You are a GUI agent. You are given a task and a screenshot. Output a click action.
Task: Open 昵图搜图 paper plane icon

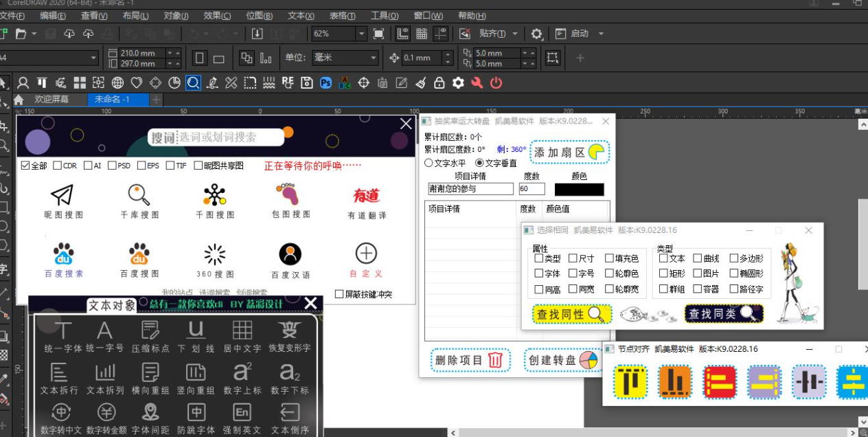(x=62, y=195)
